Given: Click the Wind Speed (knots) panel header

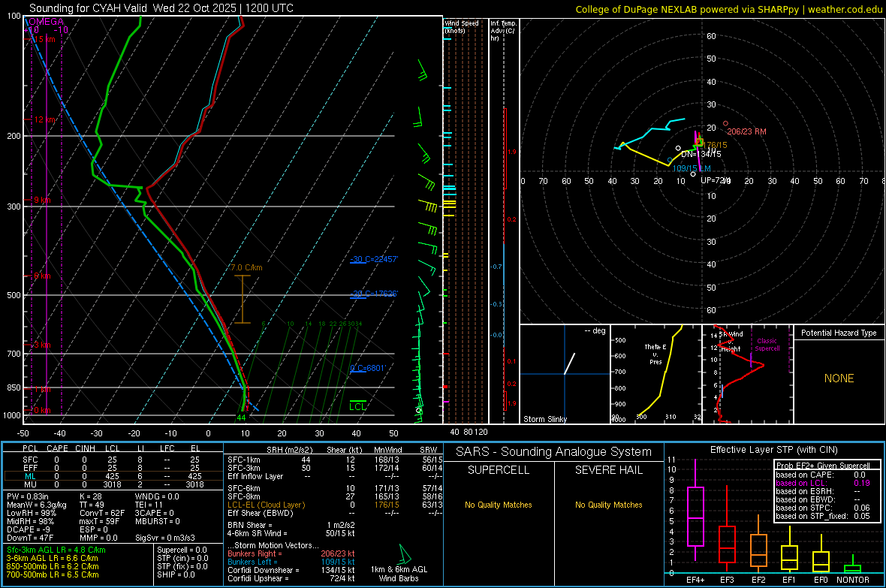Looking at the screenshot, I should pos(462,26).
